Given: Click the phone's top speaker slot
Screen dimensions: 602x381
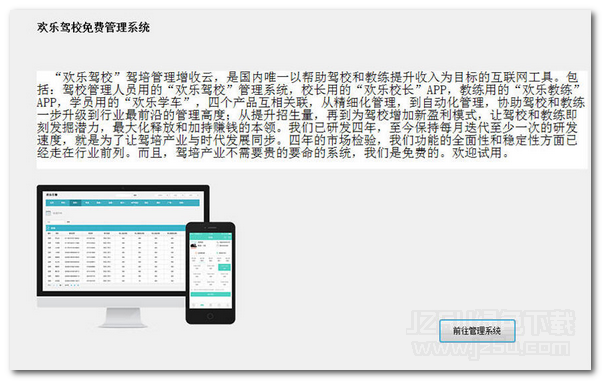Looking at the screenshot, I should coord(212,227).
